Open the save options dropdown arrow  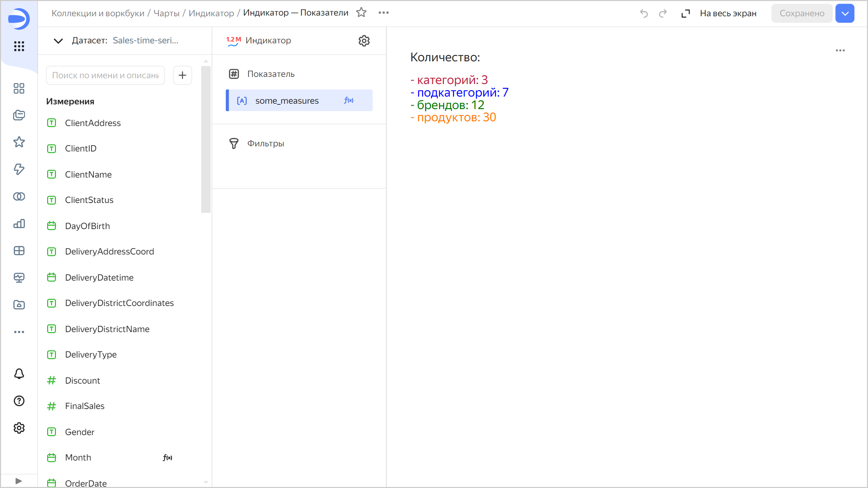[845, 13]
